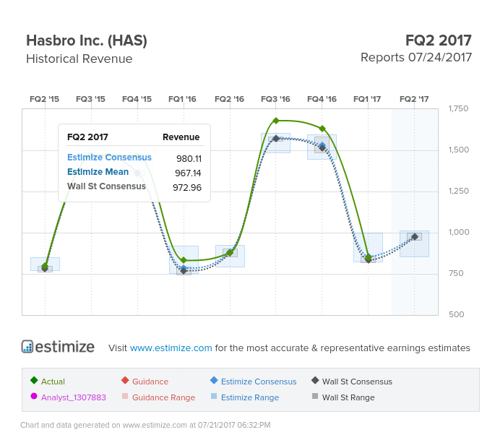
Task: Click the FQ2 '16 actual revenue green marker
Action: [x=230, y=253]
